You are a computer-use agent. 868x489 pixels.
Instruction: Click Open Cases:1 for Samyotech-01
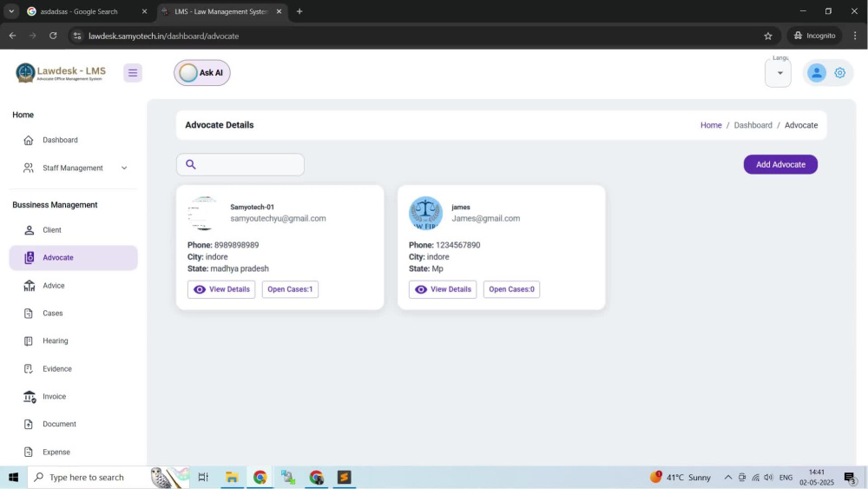pyautogui.click(x=290, y=289)
